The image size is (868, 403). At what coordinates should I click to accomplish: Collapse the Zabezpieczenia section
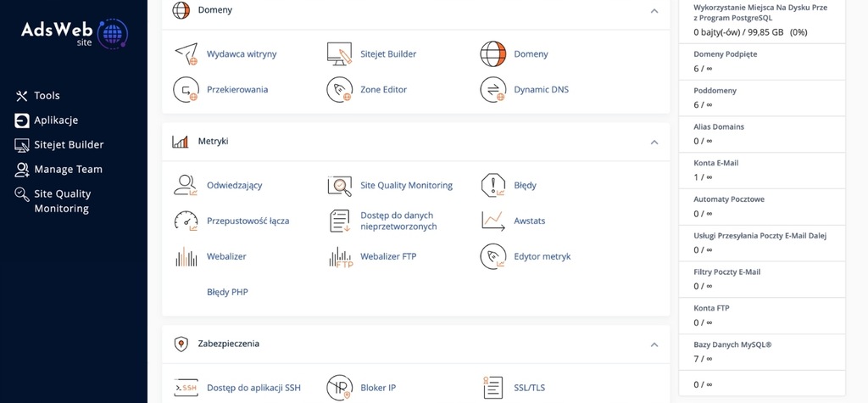pyautogui.click(x=654, y=344)
